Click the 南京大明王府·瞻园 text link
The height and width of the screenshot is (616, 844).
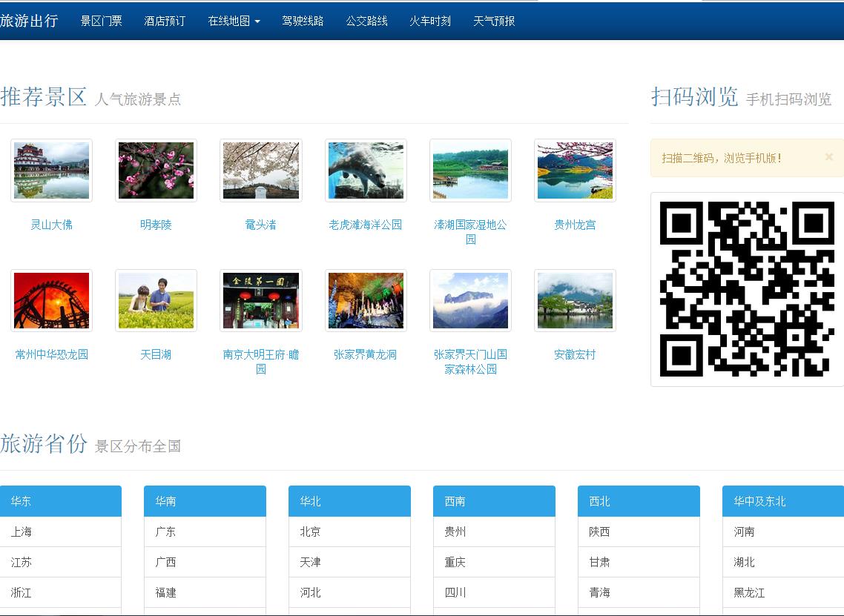click(x=261, y=362)
